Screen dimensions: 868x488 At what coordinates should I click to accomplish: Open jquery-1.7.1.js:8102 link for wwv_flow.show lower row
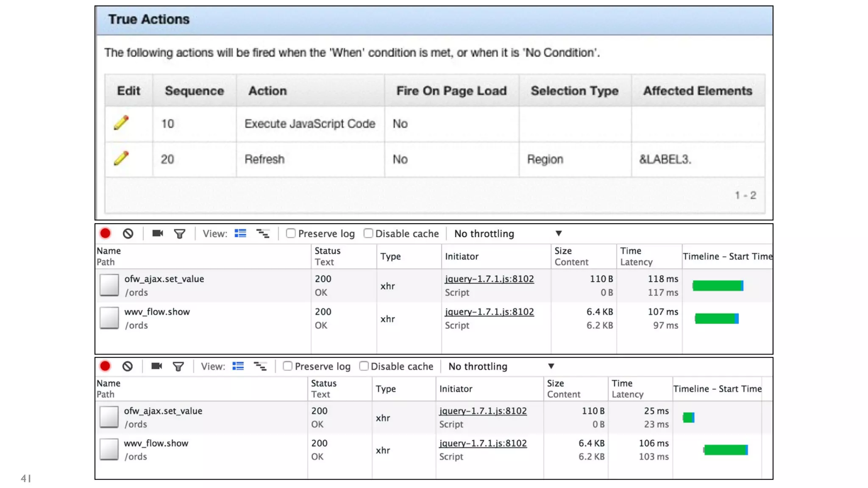tap(483, 443)
